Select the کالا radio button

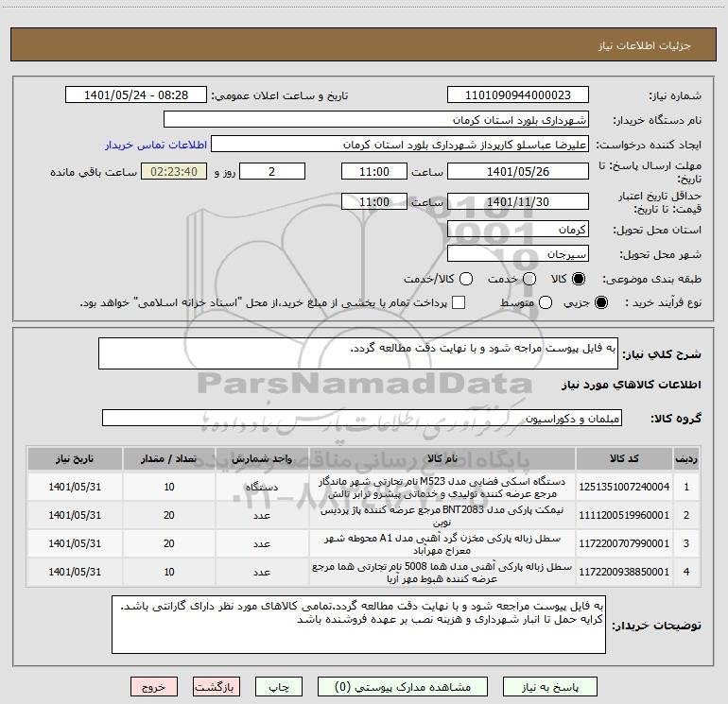click(579, 279)
